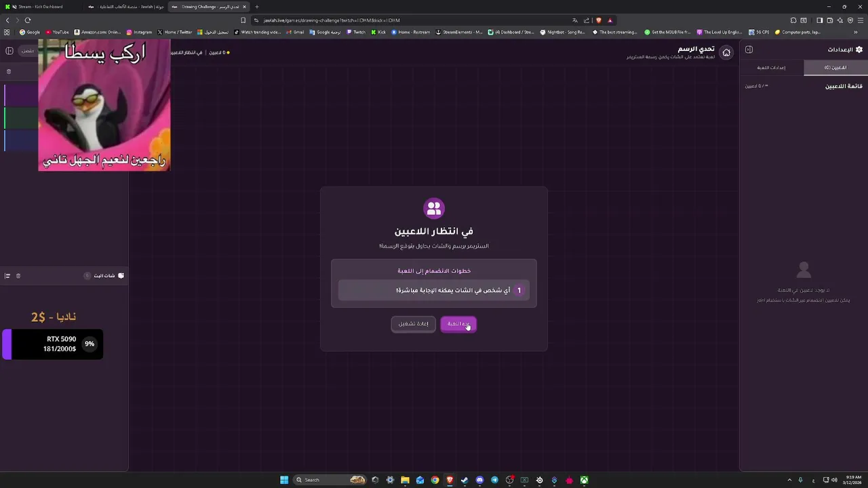Click the step 1 join instruction row
The height and width of the screenshot is (488, 868).
pyautogui.click(x=434, y=290)
